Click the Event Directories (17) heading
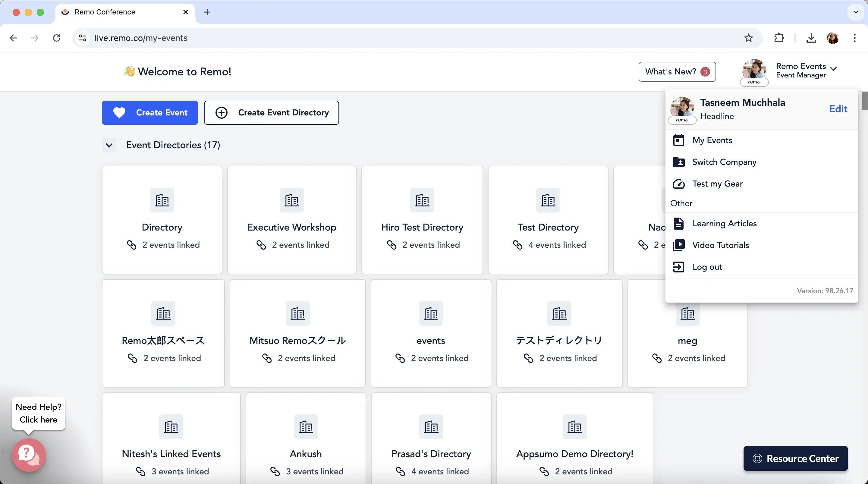 pos(173,145)
